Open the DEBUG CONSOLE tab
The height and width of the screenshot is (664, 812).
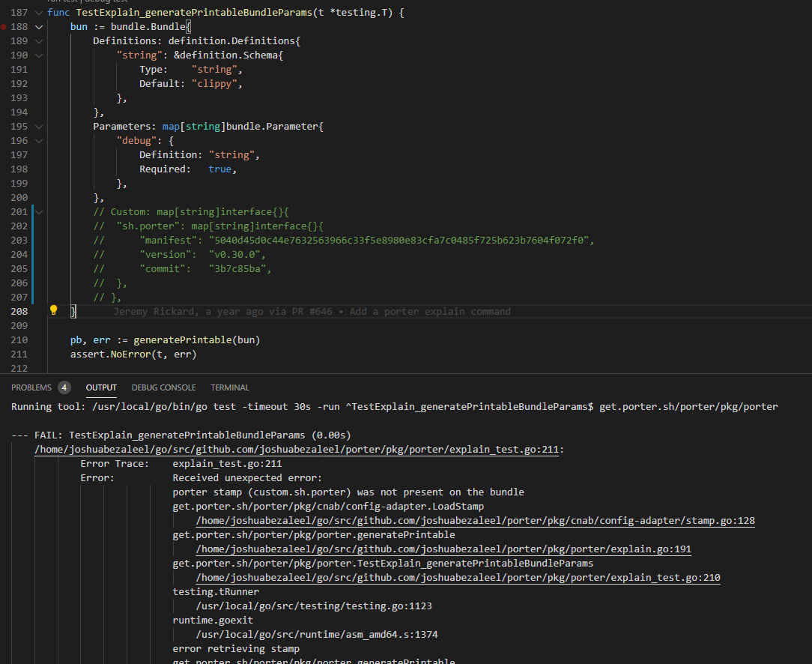click(x=163, y=387)
